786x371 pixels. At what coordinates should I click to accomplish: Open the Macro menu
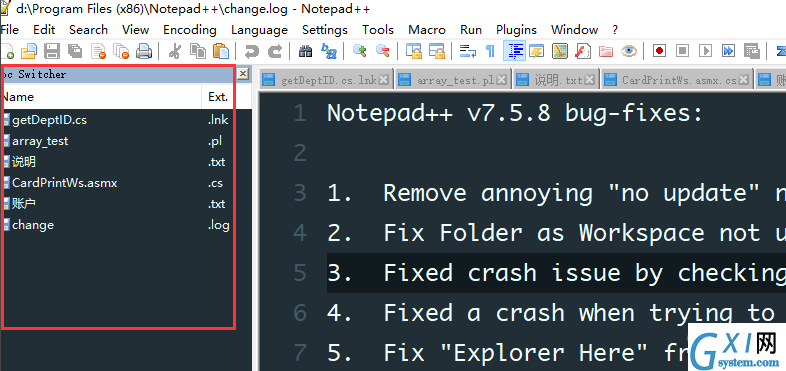tap(427, 30)
